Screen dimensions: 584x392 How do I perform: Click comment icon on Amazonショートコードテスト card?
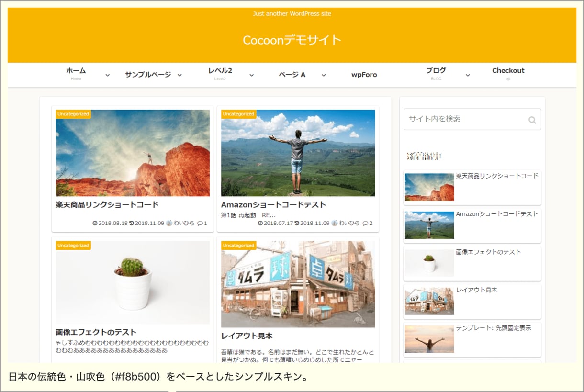pos(365,223)
